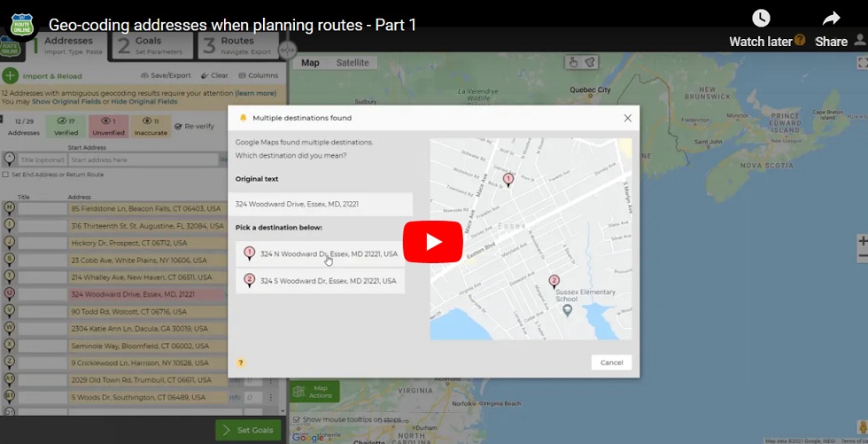Choose 324 N Woodward Dr destination option

click(320, 254)
